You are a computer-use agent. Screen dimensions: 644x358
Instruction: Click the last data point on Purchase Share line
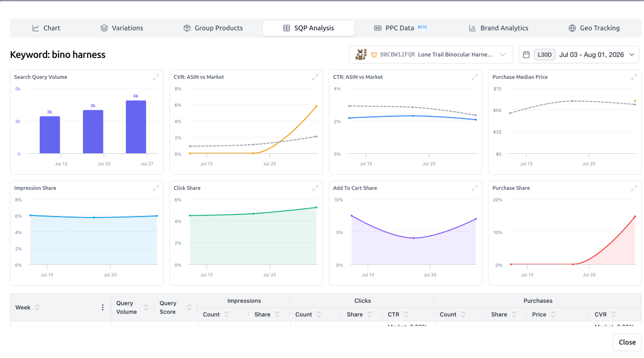[635, 217]
